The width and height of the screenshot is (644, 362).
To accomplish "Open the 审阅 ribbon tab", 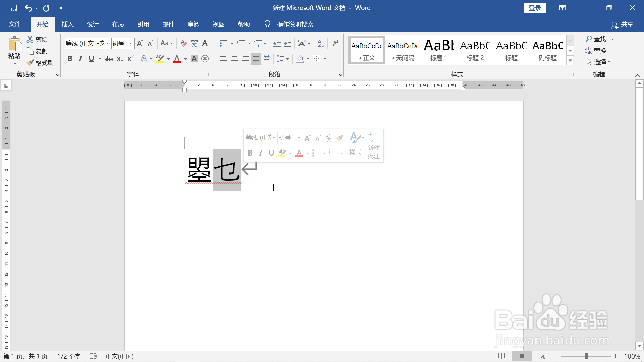I will [193, 24].
